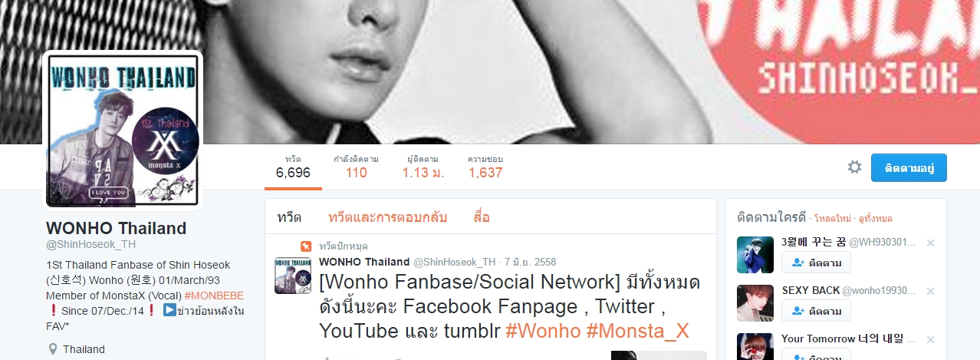This screenshot has height=360, width=980.
Task: Dismiss the SEXY BACK suggestion
Action: click(x=930, y=291)
